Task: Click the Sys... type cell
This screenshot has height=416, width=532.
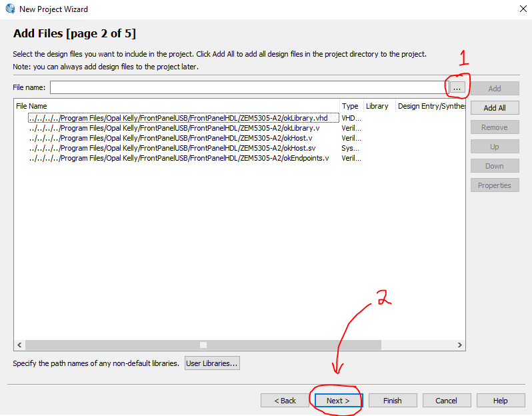Action: [x=350, y=148]
